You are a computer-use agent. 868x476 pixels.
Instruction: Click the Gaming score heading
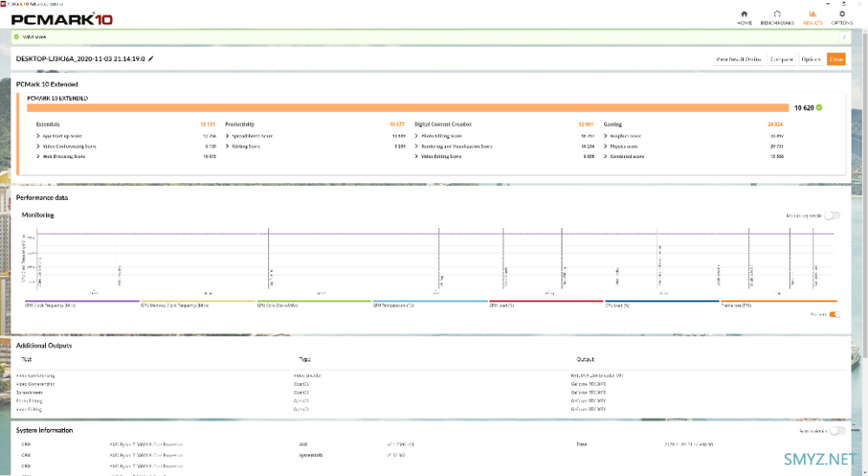coord(612,125)
